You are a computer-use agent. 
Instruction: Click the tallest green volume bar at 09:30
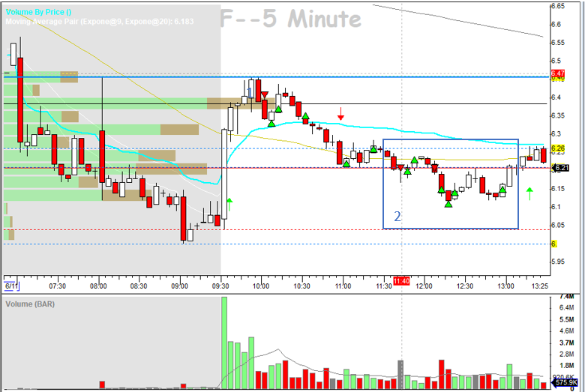[223, 343]
